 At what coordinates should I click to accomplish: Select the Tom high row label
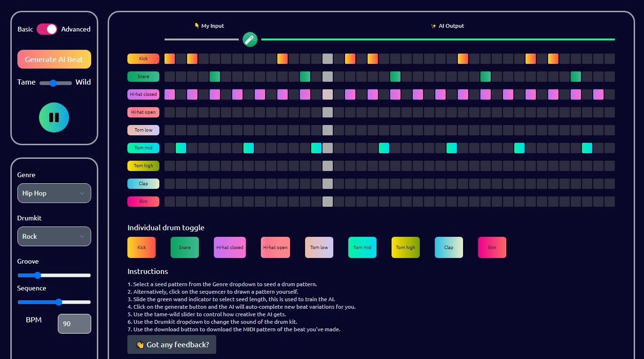tap(143, 165)
